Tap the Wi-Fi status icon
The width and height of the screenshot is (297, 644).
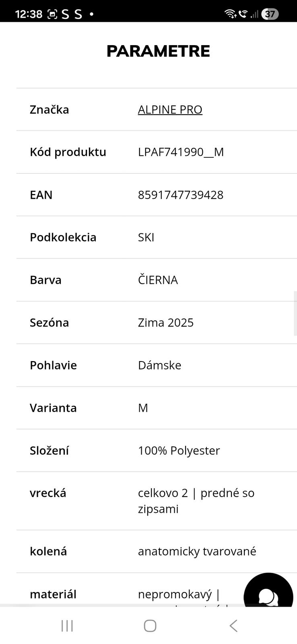coord(230,14)
